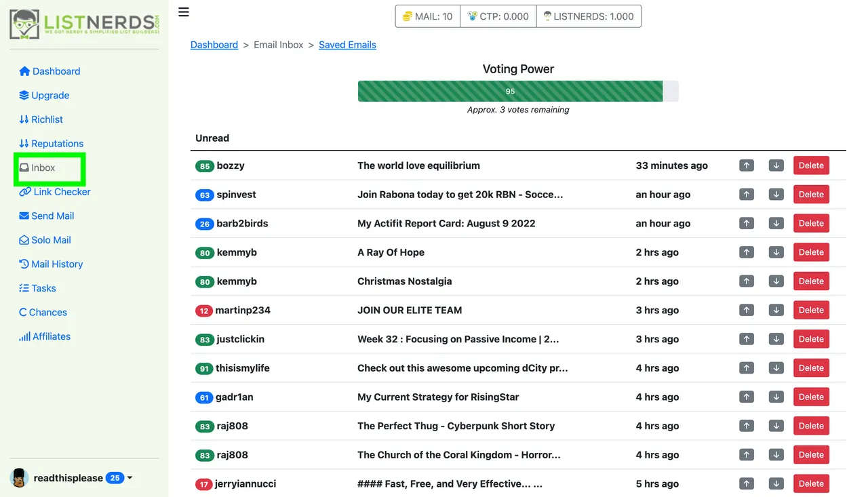Click the MAIL: 10 balance button
This screenshot has width=868, height=497.
point(428,16)
